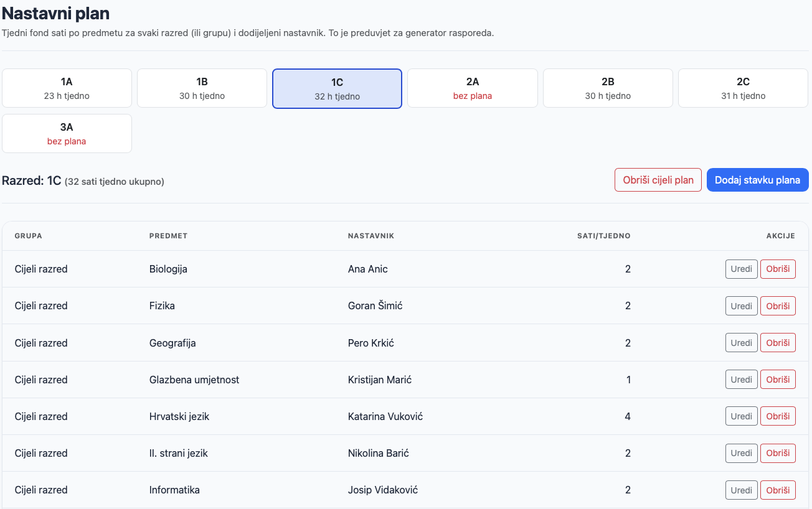The height and width of the screenshot is (509, 812).
Task: Select the 1A class card
Action: pos(67,88)
